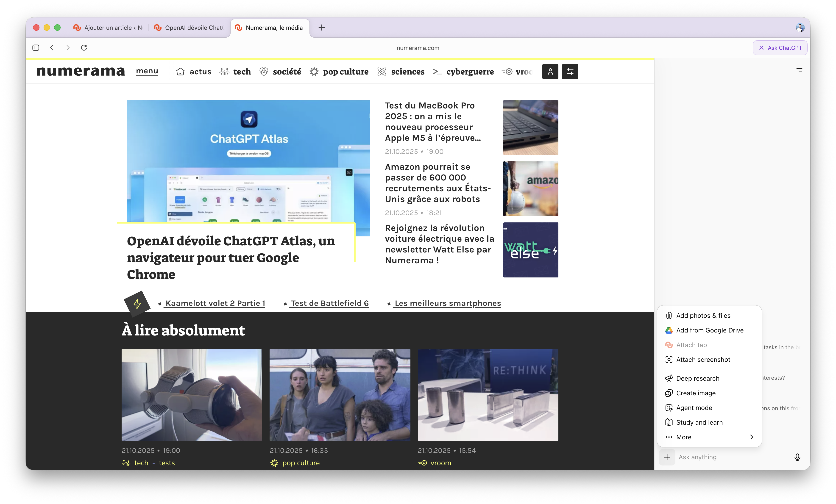Click the browser profile avatar icon
This screenshot has width=836, height=504.
click(800, 28)
